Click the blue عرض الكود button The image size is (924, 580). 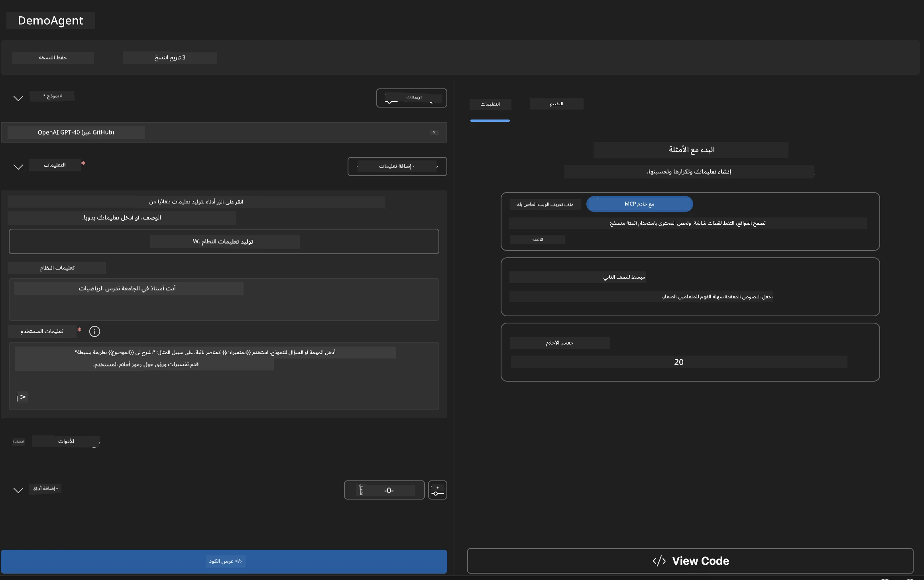point(224,561)
